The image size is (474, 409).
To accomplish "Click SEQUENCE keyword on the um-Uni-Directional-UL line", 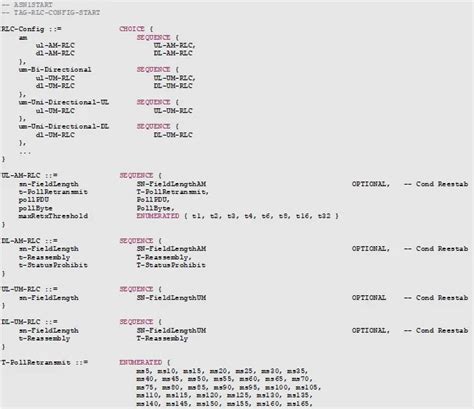I will point(153,102).
